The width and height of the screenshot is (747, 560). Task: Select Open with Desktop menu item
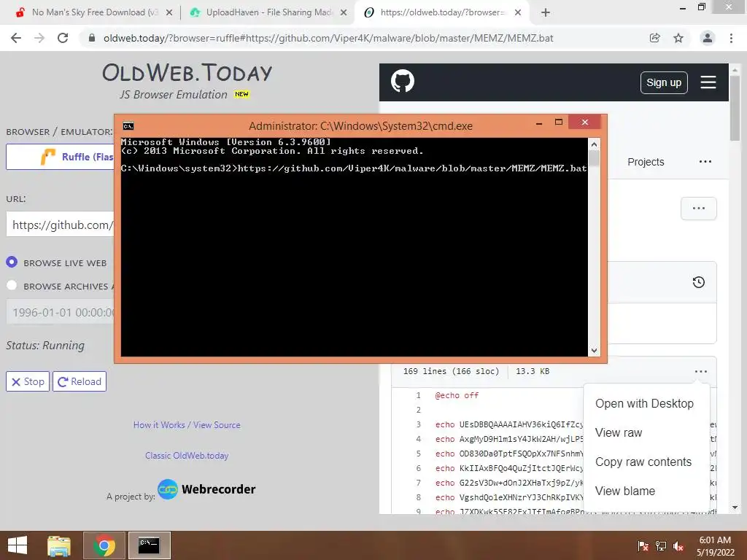pos(644,404)
